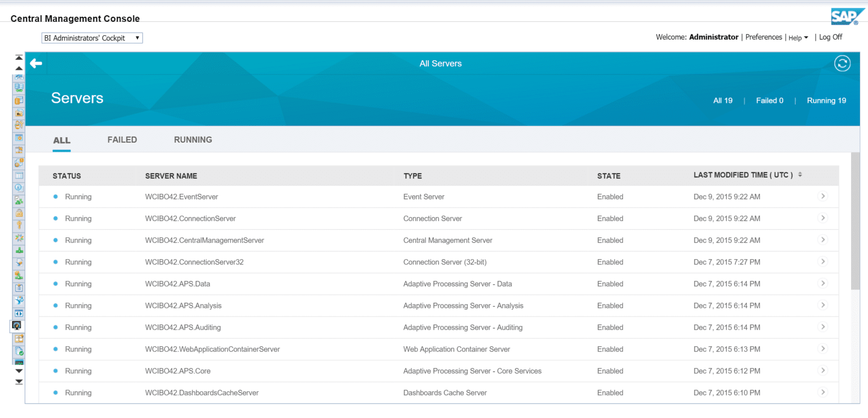Image resolution: width=868 pixels, height=418 pixels.
Task: Open the green network connector sidebar icon
Action: pos(19,250)
